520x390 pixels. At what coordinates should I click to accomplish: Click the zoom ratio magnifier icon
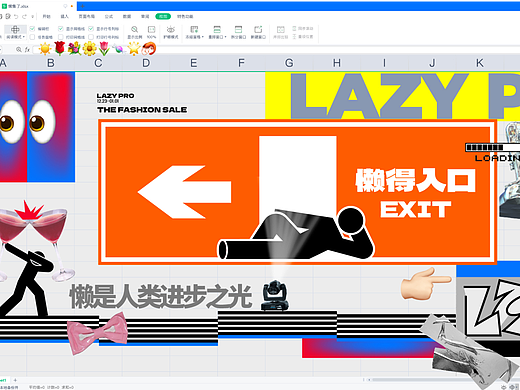134,29
